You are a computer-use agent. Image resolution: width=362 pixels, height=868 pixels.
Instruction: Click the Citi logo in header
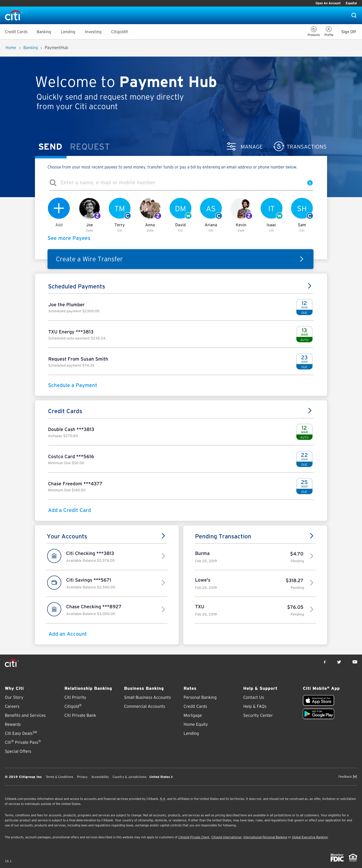(x=14, y=16)
